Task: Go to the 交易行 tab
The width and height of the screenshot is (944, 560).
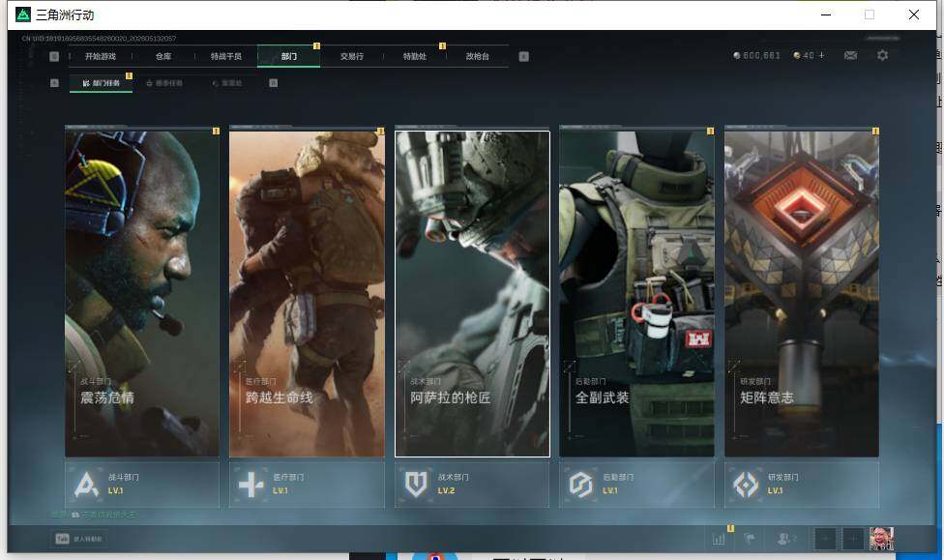Action: [x=352, y=57]
